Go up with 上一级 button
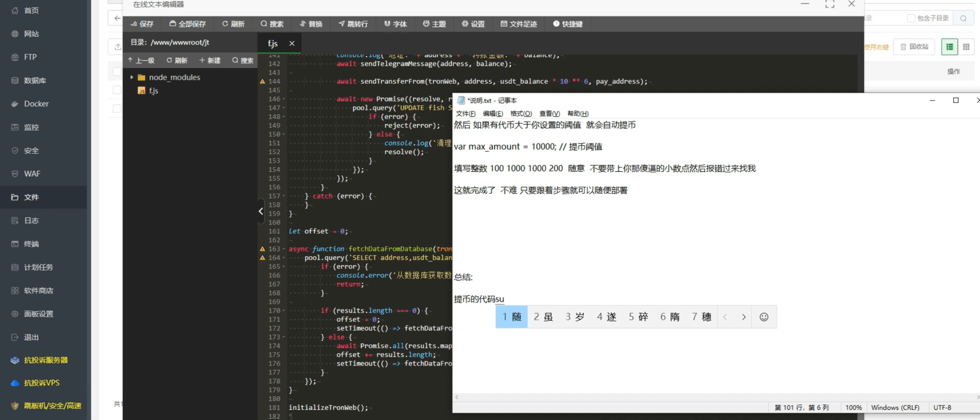This screenshot has width=980, height=420. [x=141, y=60]
